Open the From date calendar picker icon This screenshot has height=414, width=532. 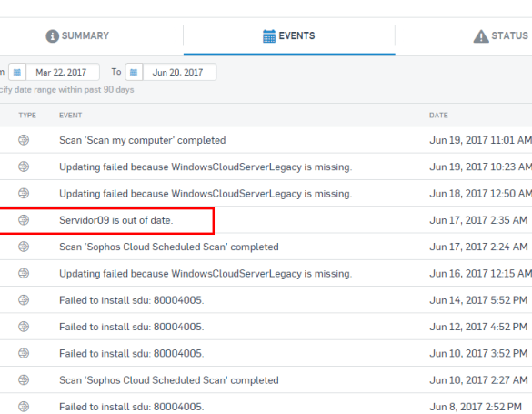pyautogui.click(x=17, y=72)
